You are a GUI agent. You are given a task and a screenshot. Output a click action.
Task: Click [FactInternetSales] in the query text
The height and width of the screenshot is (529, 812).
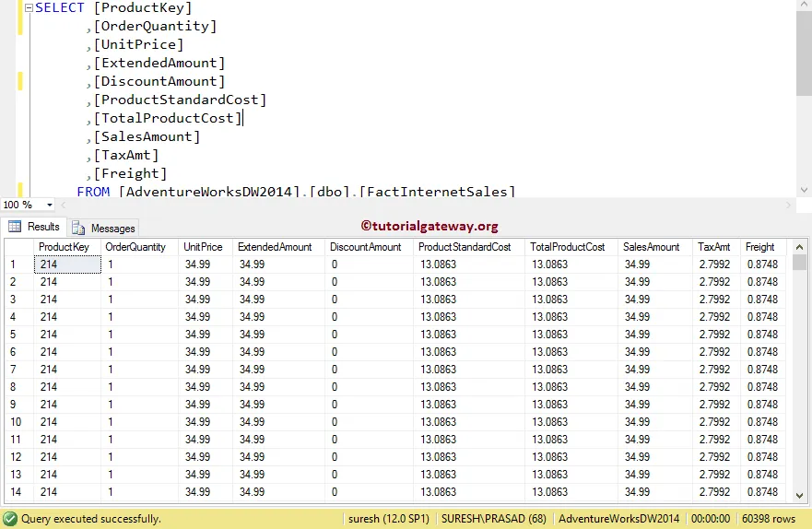tap(437, 192)
